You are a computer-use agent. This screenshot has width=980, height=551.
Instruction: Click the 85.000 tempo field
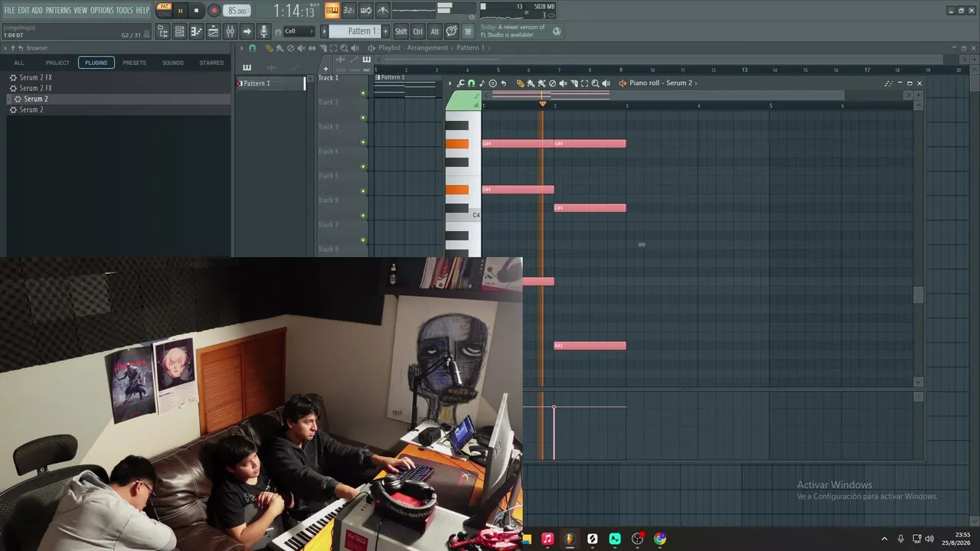click(x=238, y=11)
